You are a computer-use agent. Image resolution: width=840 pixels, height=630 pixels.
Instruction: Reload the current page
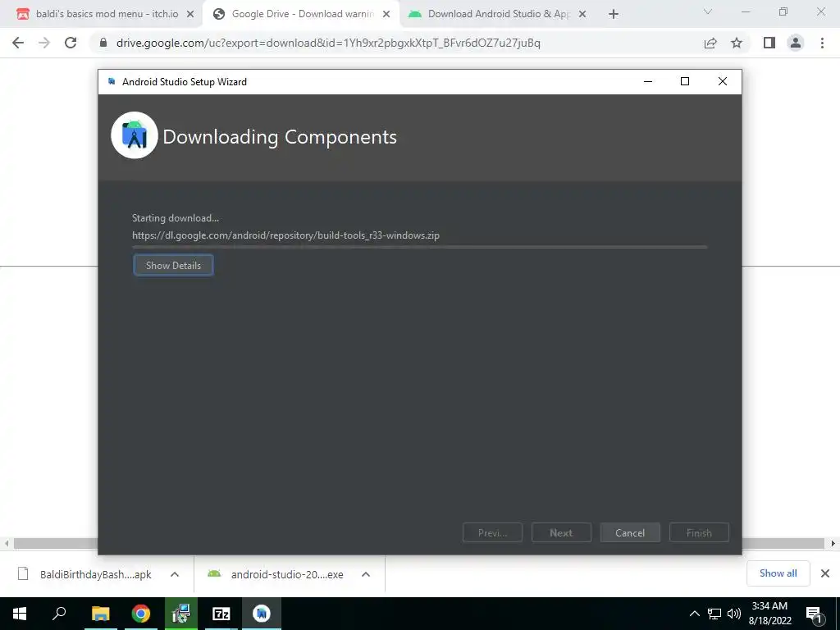[x=71, y=43]
